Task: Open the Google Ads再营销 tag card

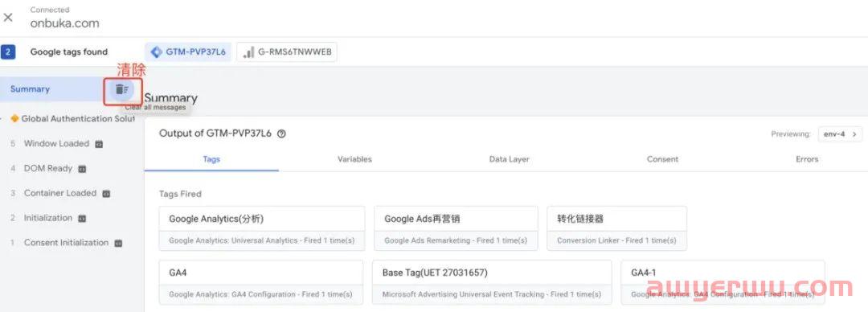Action: pyautogui.click(x=456, y=228)
